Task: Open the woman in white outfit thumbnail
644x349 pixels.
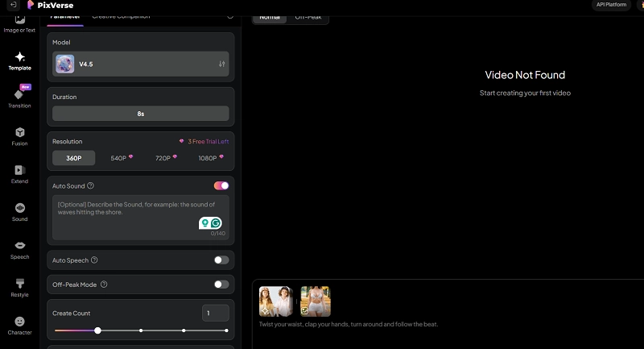Action: (x=316, y=301)
